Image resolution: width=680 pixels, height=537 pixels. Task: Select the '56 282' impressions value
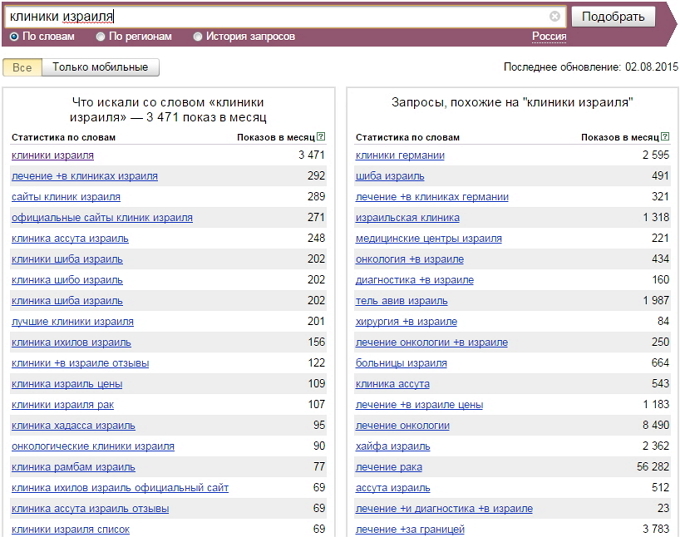[653, 467]
